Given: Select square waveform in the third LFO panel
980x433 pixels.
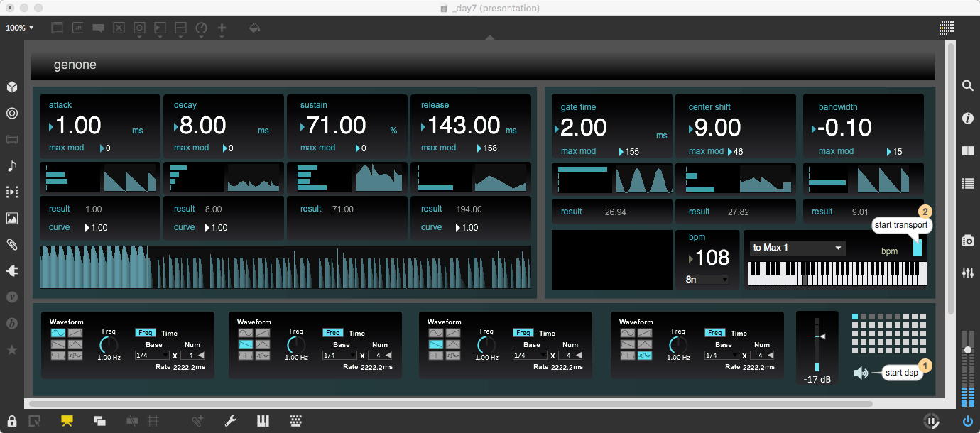Looking at the screenshot, I should (x=435, y=356).
